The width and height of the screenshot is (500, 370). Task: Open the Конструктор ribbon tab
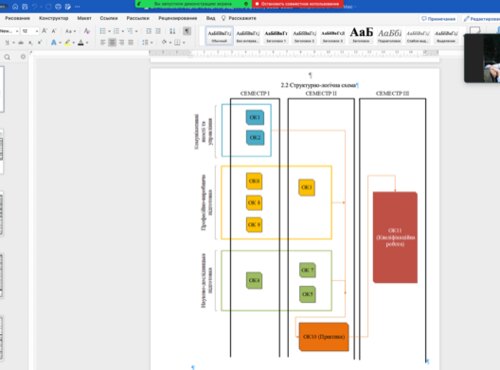pos(53,18)
